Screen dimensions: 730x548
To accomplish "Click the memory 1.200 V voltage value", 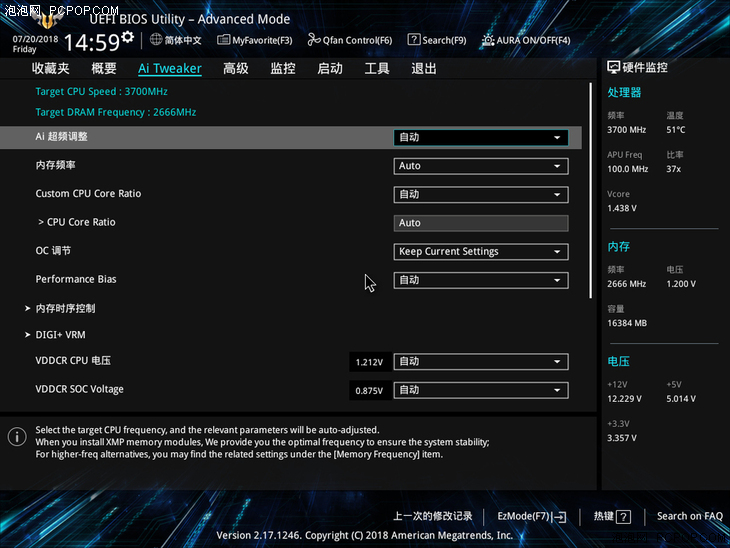I will point(681,284).
